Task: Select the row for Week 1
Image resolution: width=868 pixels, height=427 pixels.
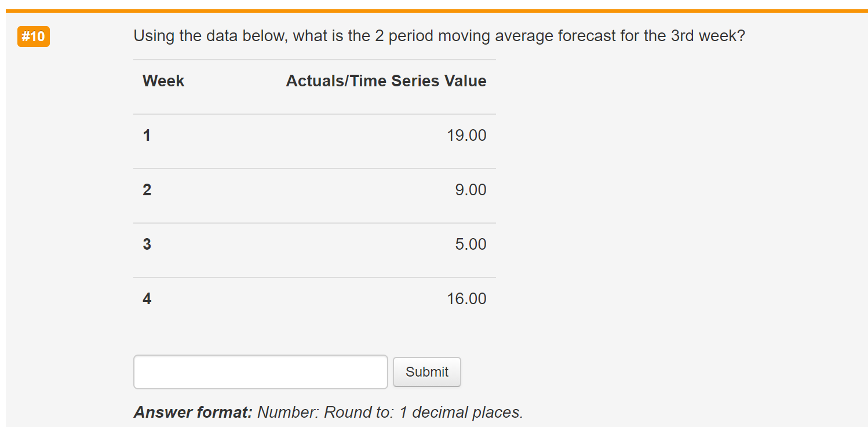Action: click(315, 135)
